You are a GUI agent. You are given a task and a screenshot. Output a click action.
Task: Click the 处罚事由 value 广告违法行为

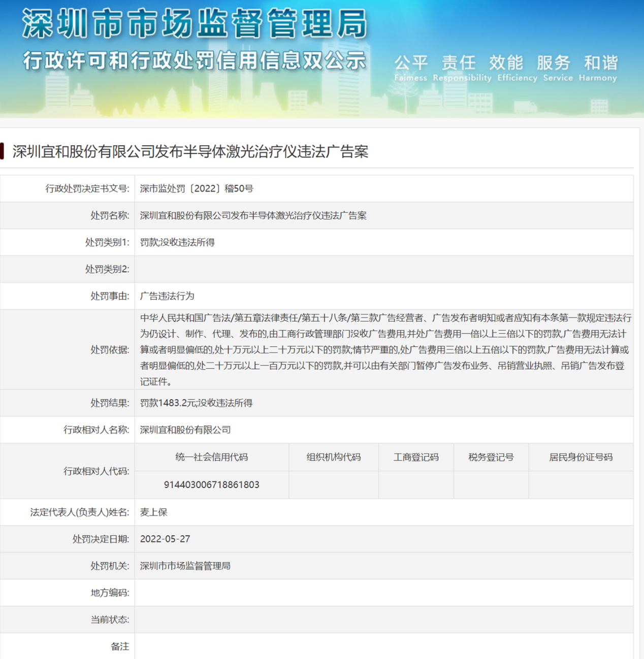click(x=167, y=296)
